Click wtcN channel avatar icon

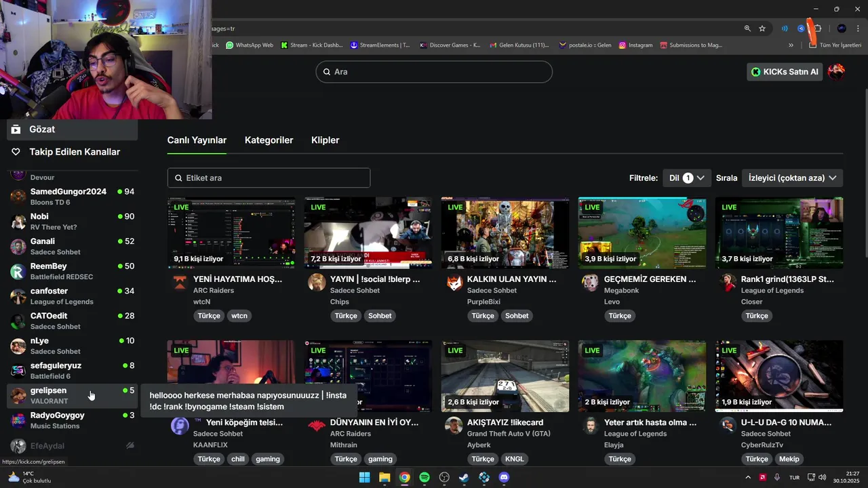[180, 283]
